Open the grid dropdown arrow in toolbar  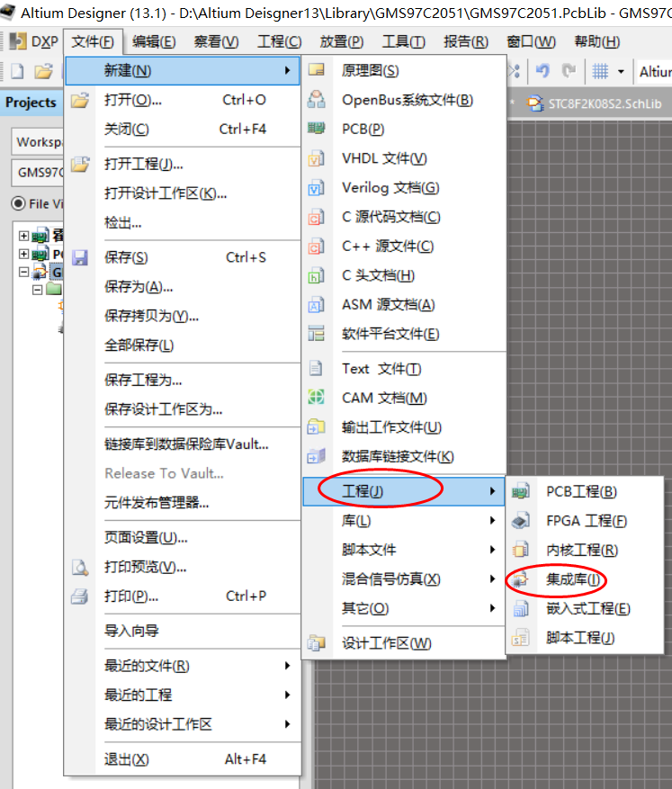tap(622, 71)
